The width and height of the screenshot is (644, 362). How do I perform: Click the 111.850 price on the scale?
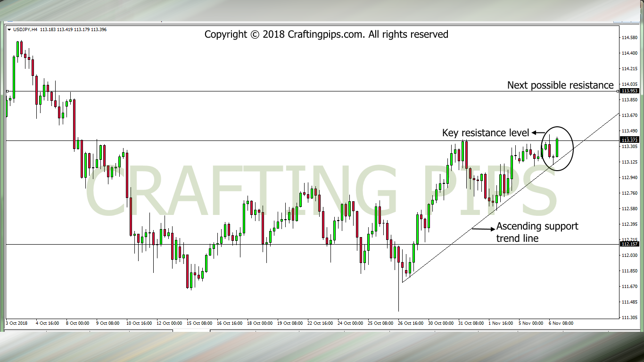(x=630, y=271)
